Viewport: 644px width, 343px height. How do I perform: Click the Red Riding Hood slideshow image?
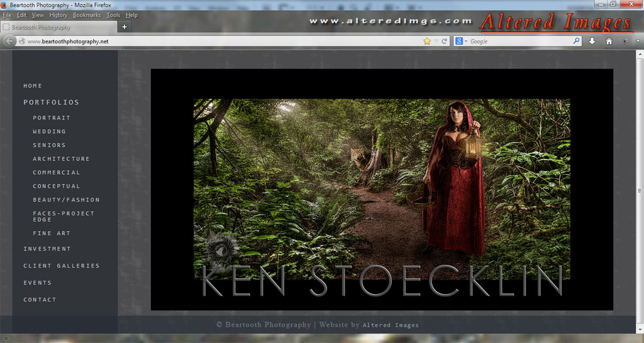382,189
